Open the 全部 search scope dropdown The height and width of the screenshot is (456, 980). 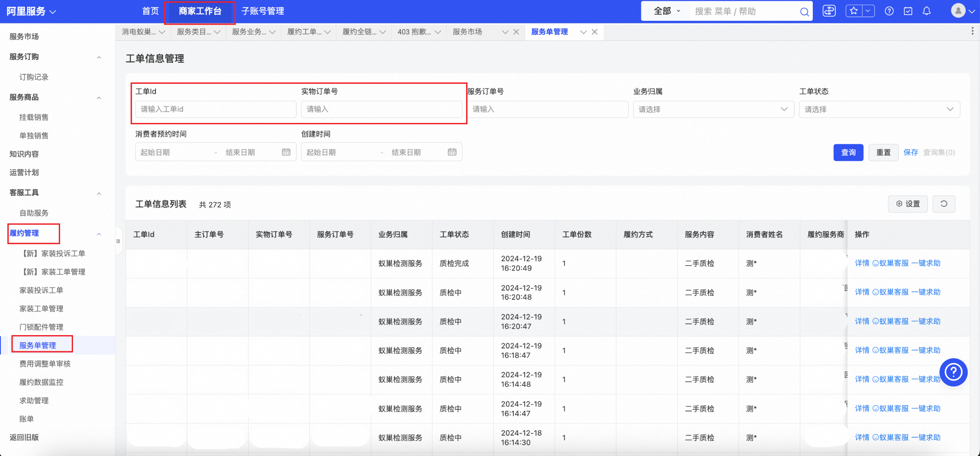click(667, 11)
